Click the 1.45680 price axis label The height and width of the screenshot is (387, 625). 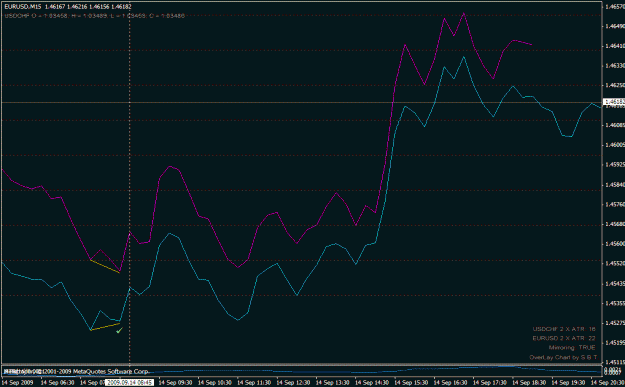point(615,224)
